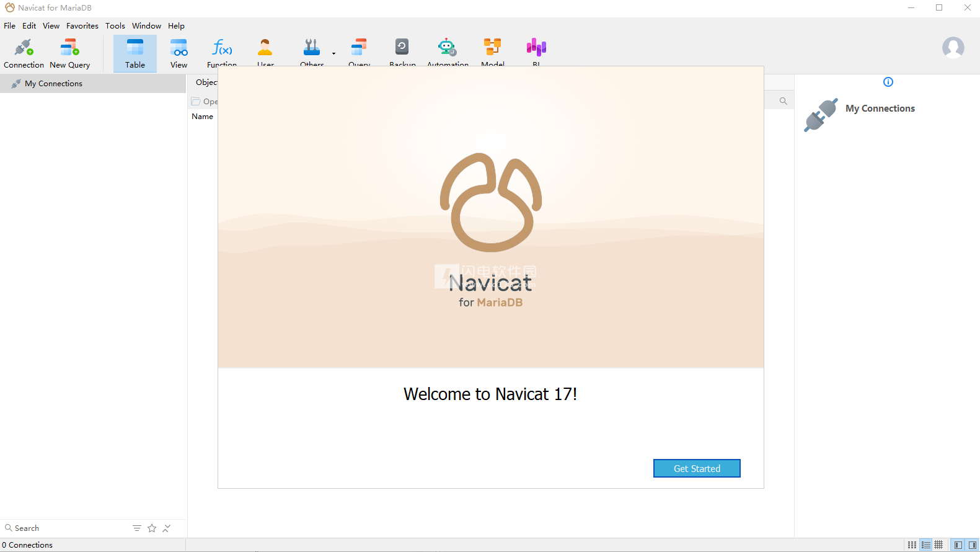
Task: Toggle the right information pane visibility
Action: click(x=973, y=545)
